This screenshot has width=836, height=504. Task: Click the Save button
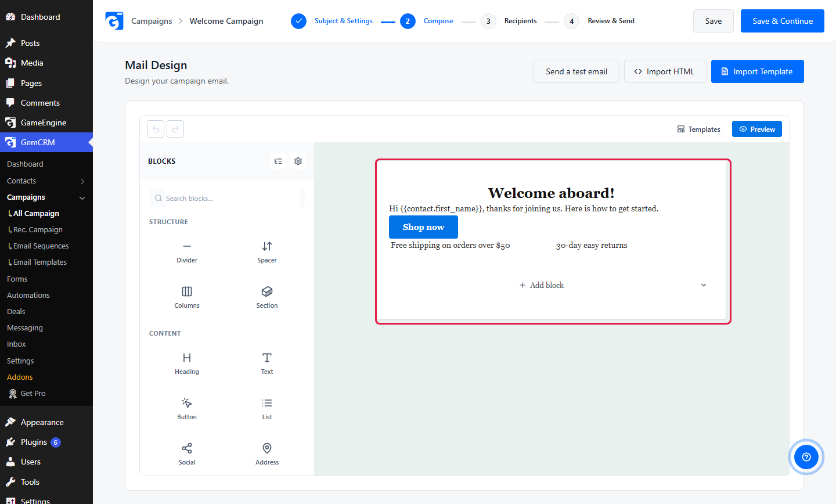click(714, 21)
